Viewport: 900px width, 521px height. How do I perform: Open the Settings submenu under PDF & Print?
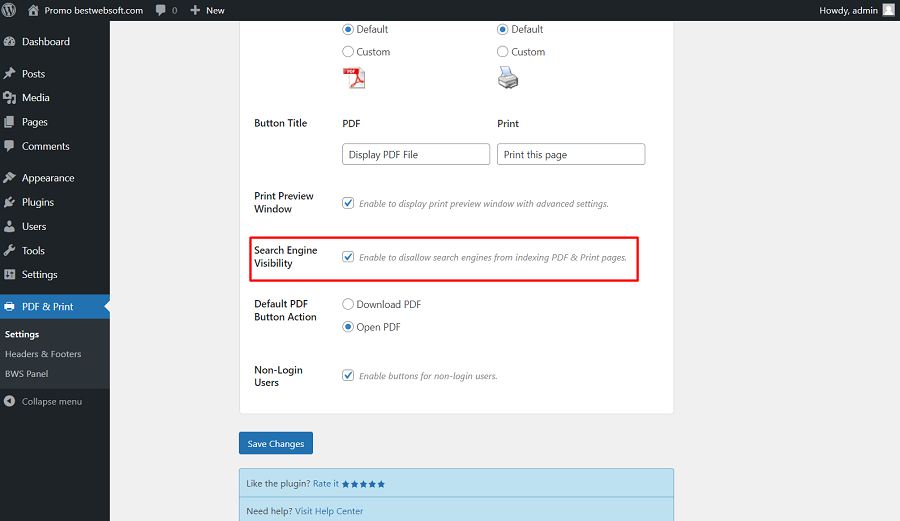(x=22, y=334)
